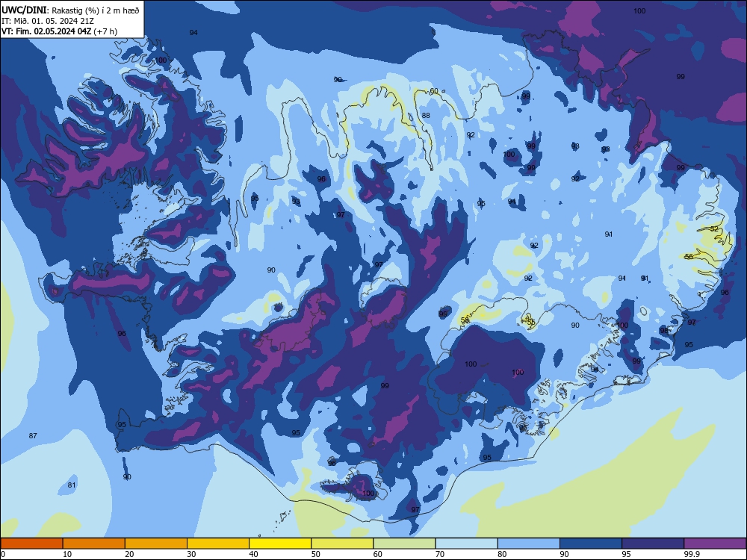Click the dark orange 0–10 legend swatch
This screenshot has width=747, height=560.
click(x=31, y=544)
